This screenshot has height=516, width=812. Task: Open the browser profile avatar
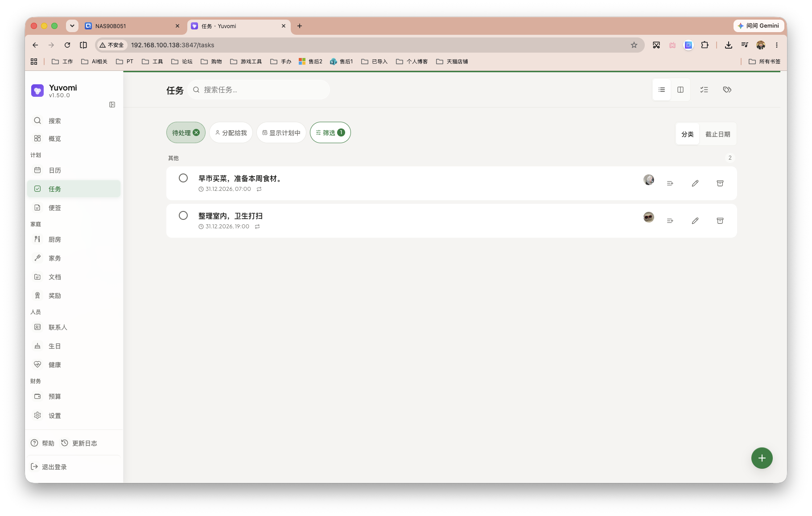(761, 45)
